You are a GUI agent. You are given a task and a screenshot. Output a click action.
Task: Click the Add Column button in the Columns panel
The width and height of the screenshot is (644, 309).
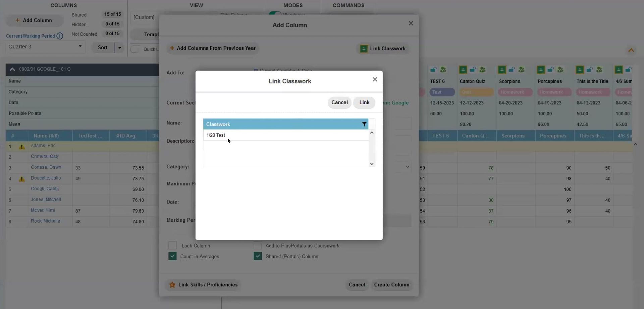click(x=34, y=20)
